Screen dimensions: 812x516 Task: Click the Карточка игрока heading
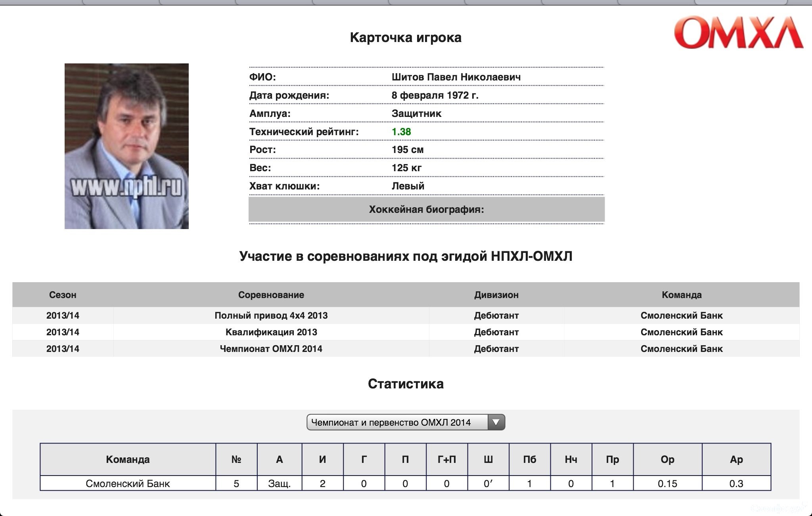point(406,37)
